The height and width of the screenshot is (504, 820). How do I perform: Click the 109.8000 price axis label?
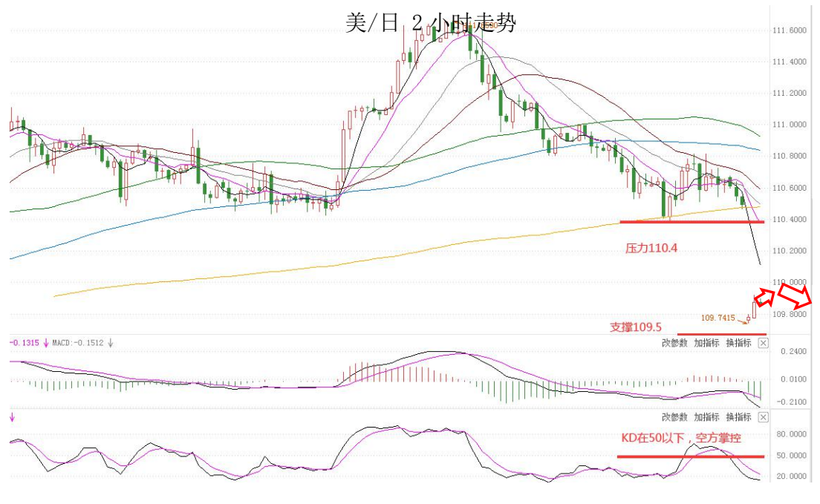(789, 314)
